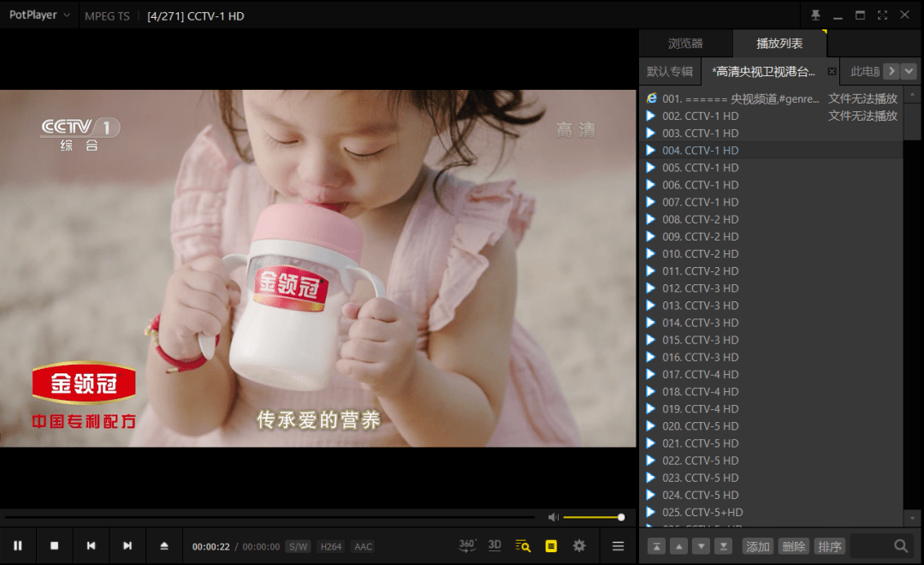The height and width of the screenshot is (565, 924).
Task: Toggle the yellow playlist panel icon
Action: click(x=551, y=546)
